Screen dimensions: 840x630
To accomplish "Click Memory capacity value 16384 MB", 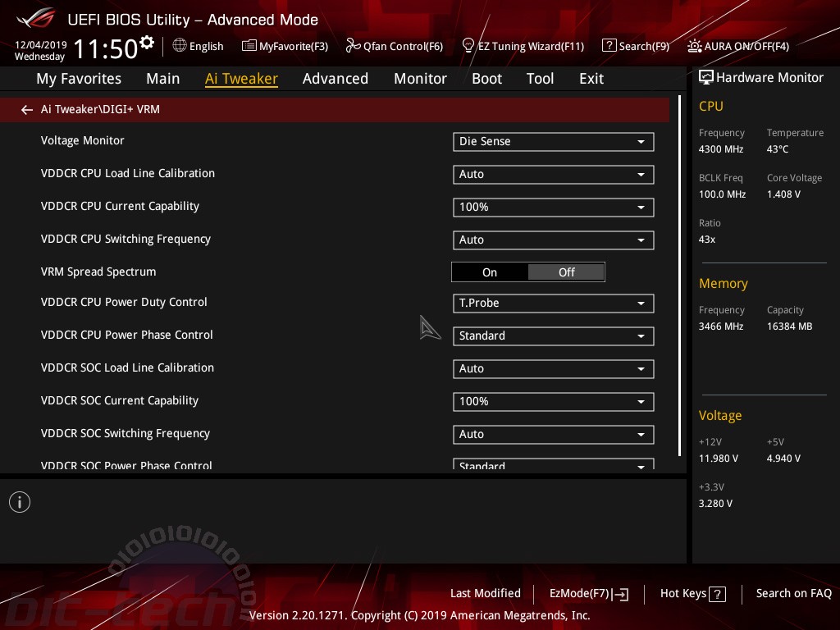I will [x=789, y=326].
